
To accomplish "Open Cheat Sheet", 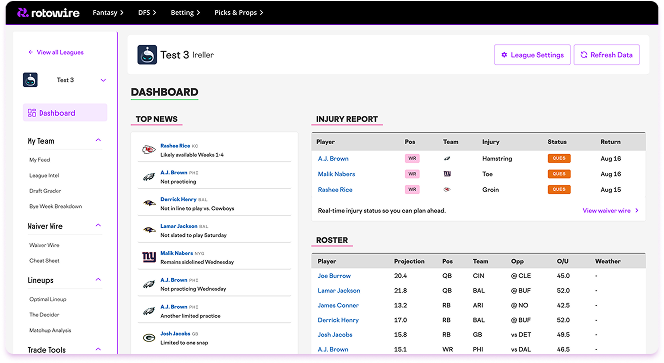I will pos(44,260).
